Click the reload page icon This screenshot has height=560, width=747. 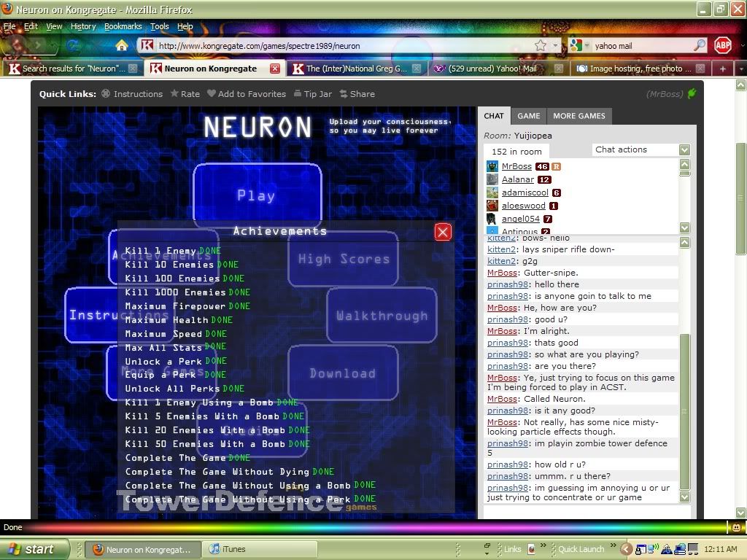click(73, 46)
